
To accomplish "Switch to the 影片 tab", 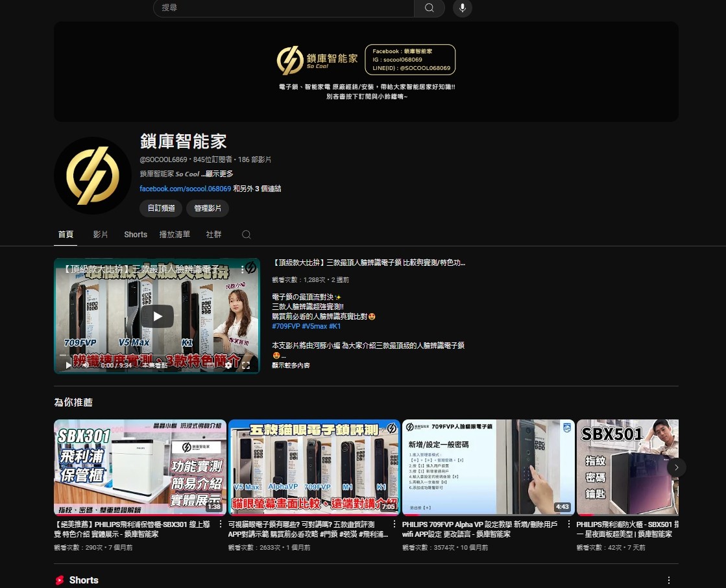I will coord(101,235).
